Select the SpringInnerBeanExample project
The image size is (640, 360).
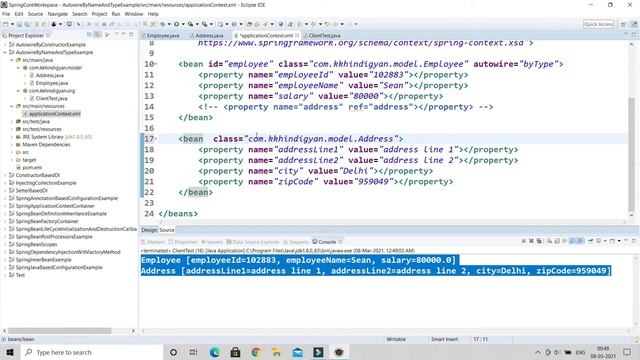tap(43, 260)
